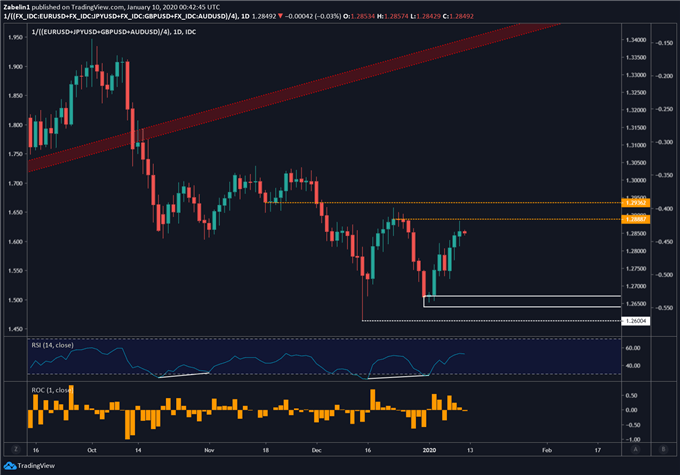Image resolution: width=680 pixels, height=475 pixels.
Task: Click the high value H:1.28574
Action: pyautogui.click(x=392, y=16)
